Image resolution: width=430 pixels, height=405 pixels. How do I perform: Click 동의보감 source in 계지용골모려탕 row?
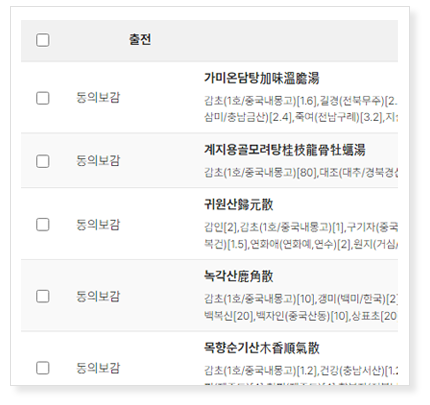pyautogui.click(x=98, y=161)
